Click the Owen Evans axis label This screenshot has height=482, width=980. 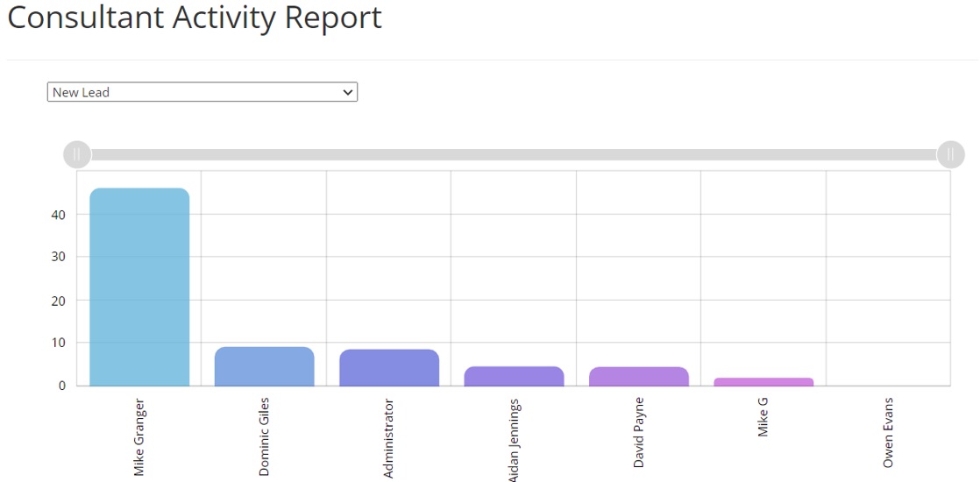[x=888, y=433]
